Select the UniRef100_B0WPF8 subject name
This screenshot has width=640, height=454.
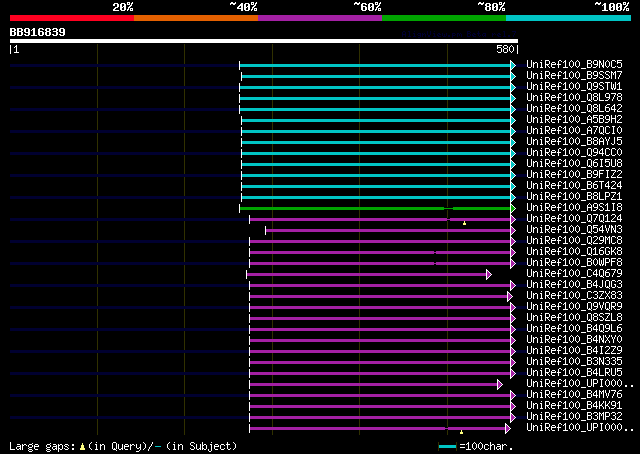click(574, 263)
